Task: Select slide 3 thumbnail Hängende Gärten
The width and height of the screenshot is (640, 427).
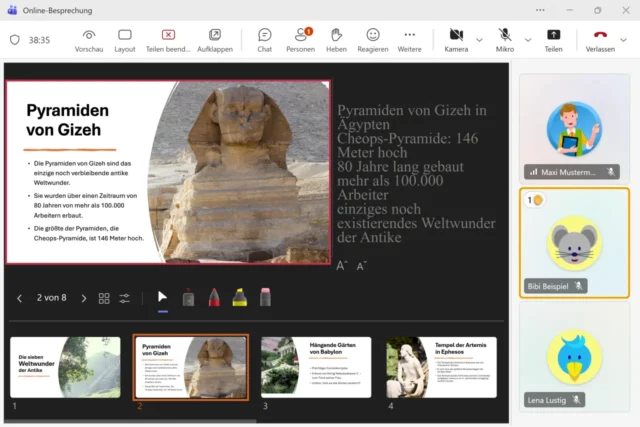Action: 316,367
